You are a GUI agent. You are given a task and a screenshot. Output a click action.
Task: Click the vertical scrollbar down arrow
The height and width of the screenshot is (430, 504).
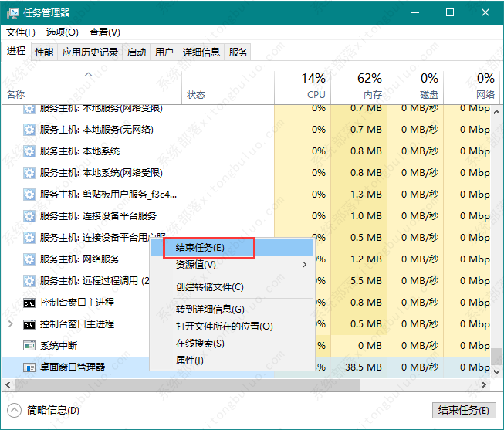tap(497, 371)
